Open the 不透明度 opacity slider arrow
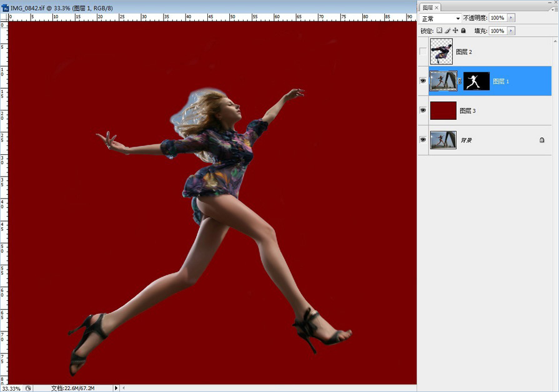The image size is (559, 392). pyautogui.click(x=512, y=19)
